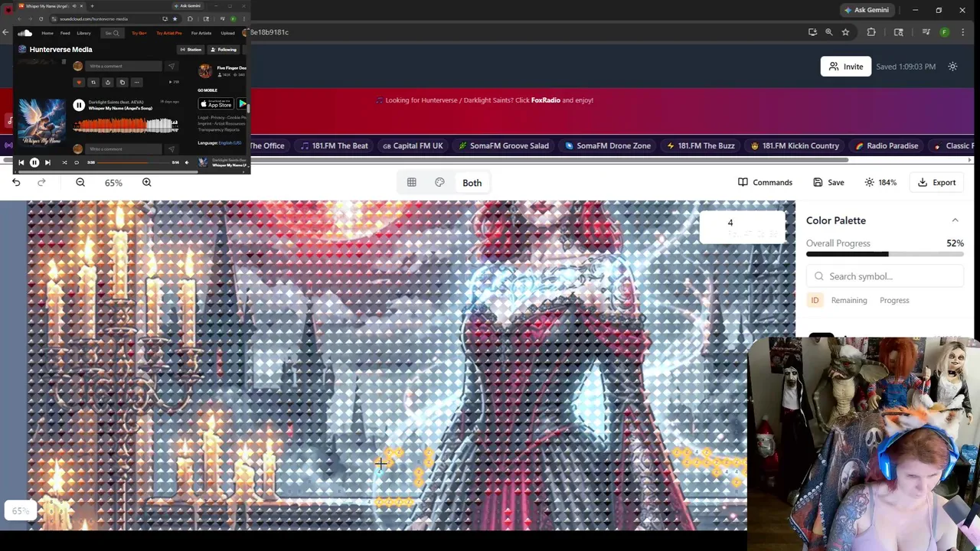
Task: Adjust the 184% brightness setting
Action: tap(880, 182)
